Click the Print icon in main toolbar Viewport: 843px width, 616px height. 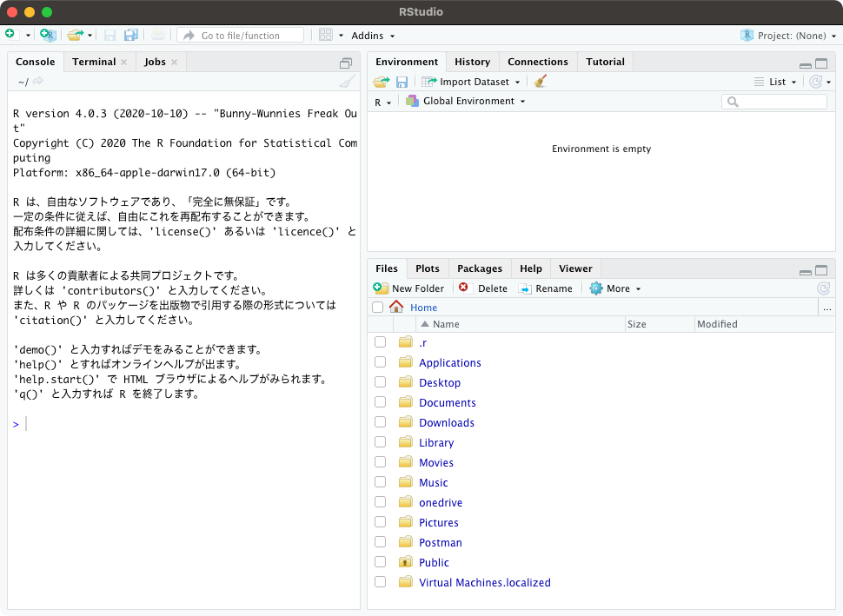click(158, 36)
